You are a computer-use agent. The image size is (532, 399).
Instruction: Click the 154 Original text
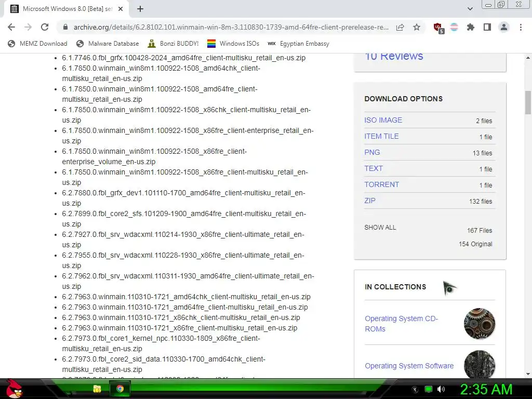tap(475, 244)
